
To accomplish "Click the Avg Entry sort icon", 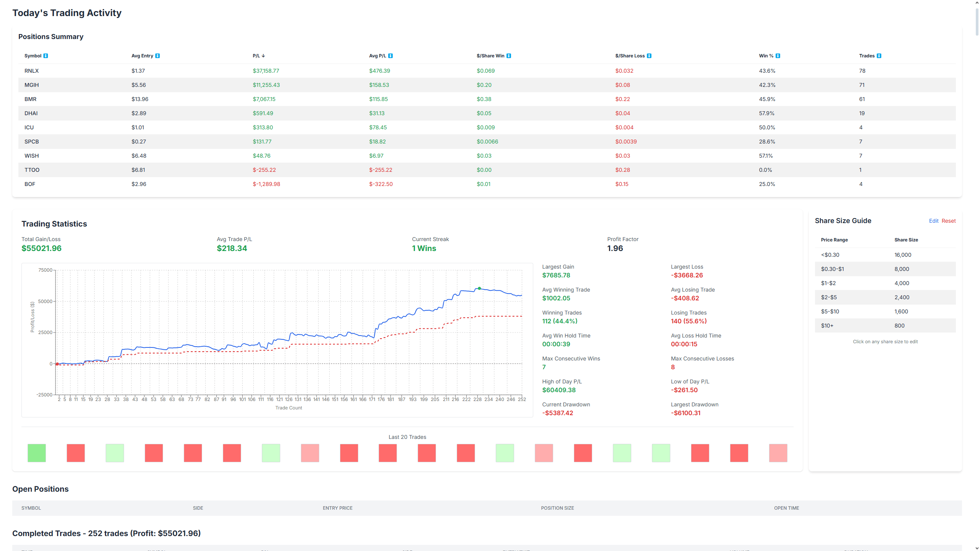I will [157, 56].
